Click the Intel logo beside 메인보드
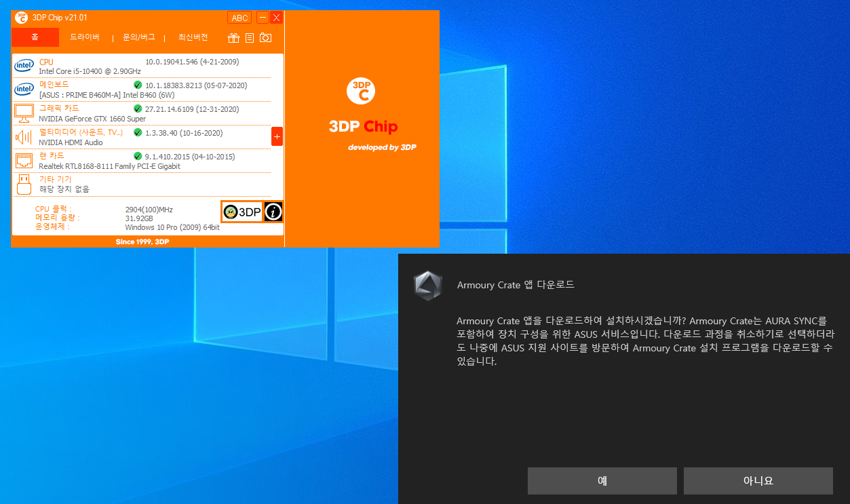Viewport: 850px width, 504px height. click(x=24, y=89)
